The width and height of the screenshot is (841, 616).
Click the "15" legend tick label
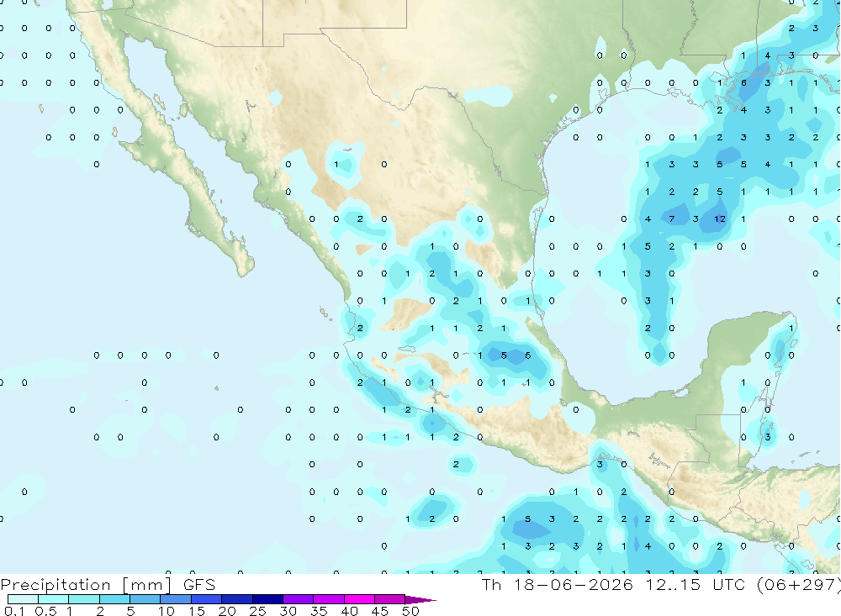coord(197,611)
